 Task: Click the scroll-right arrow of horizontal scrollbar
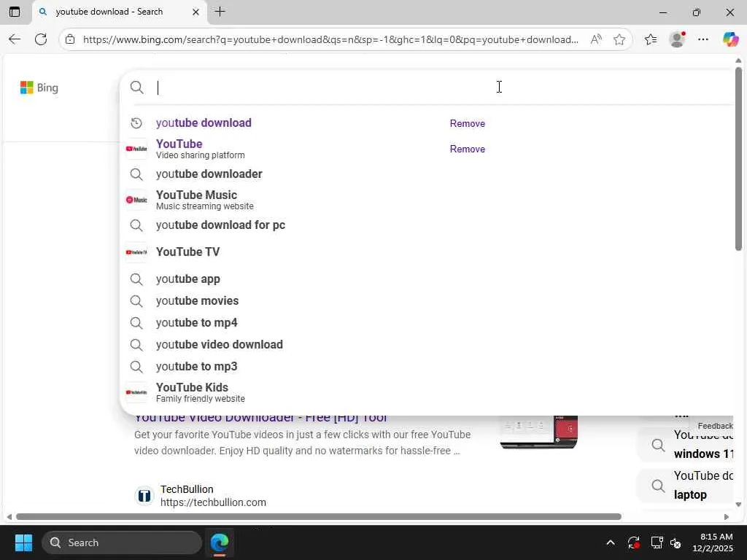click(727, 517)
